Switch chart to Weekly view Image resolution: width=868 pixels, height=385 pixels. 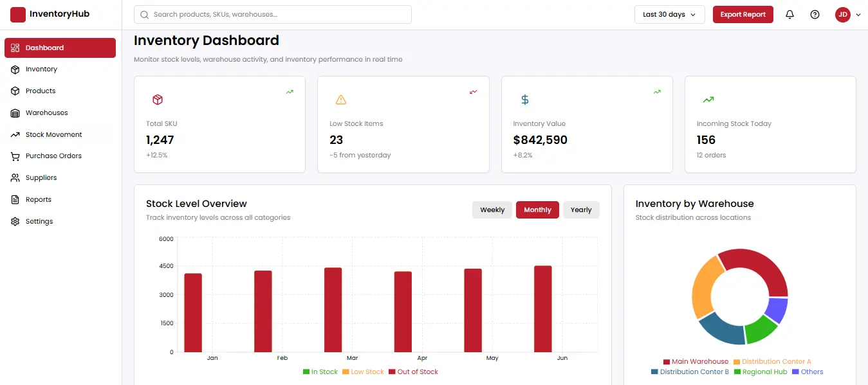coord(492,210)
